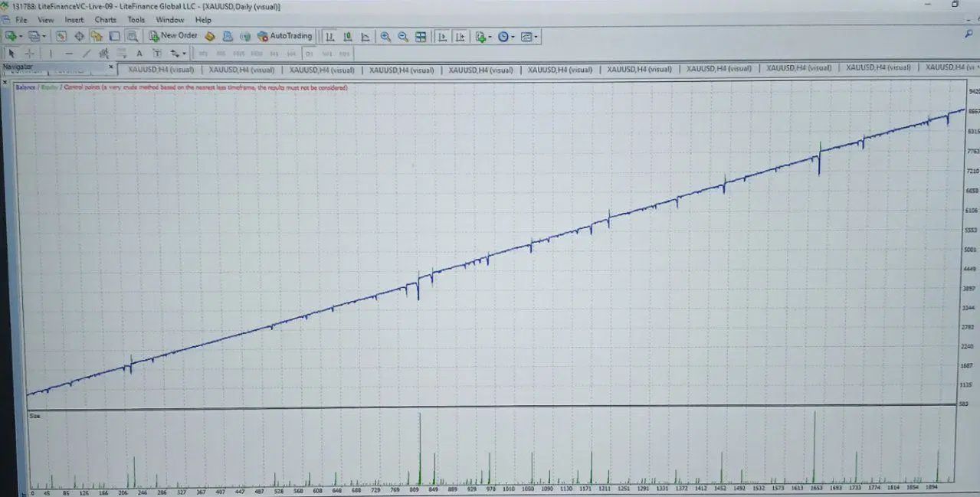Switch chart to bar chart style

coord(329,36)
